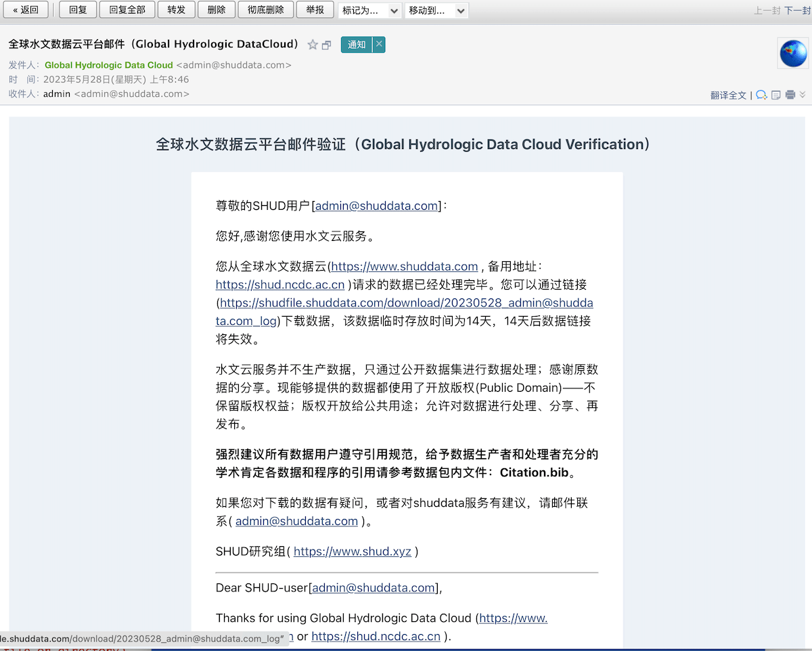
Task: Print the email with printer icon
Action: pyautogui.click(x=790, y=95)
